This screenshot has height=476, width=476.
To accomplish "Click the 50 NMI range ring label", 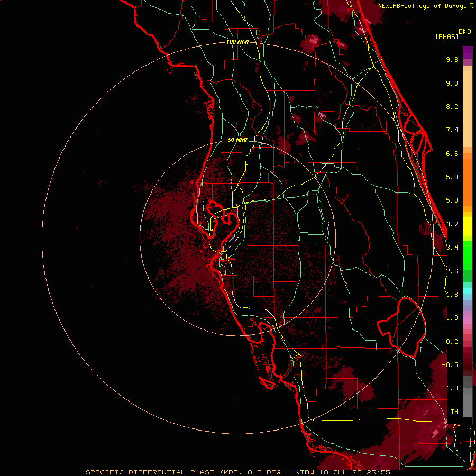I will 237,140.
